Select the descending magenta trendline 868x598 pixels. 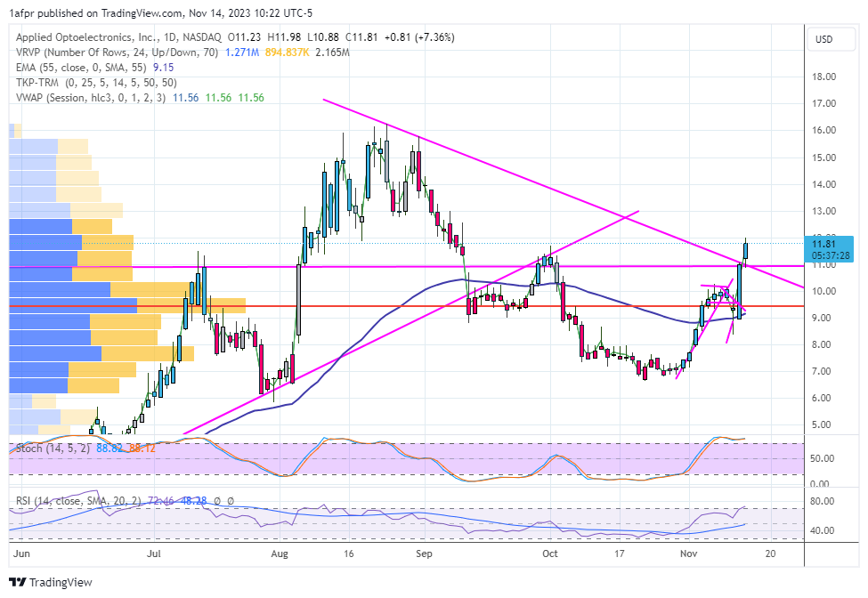coord(490,165)
